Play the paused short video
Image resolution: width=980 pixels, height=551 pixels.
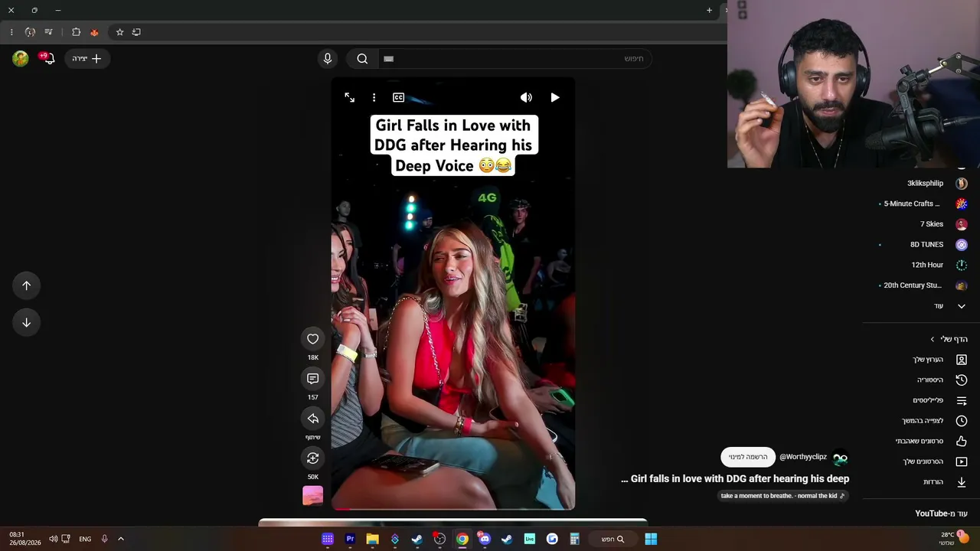click(555, 97)
